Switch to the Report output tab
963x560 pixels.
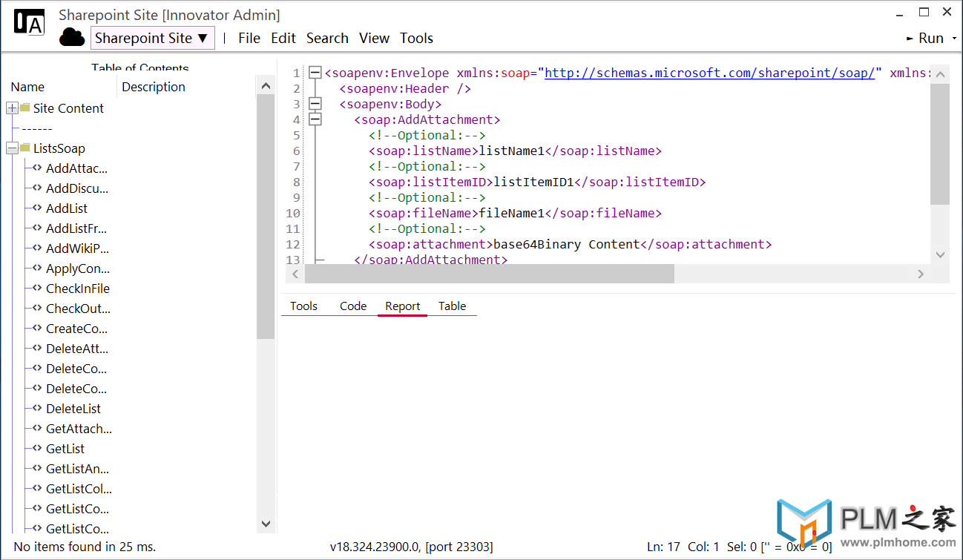(x=403, y=306)
